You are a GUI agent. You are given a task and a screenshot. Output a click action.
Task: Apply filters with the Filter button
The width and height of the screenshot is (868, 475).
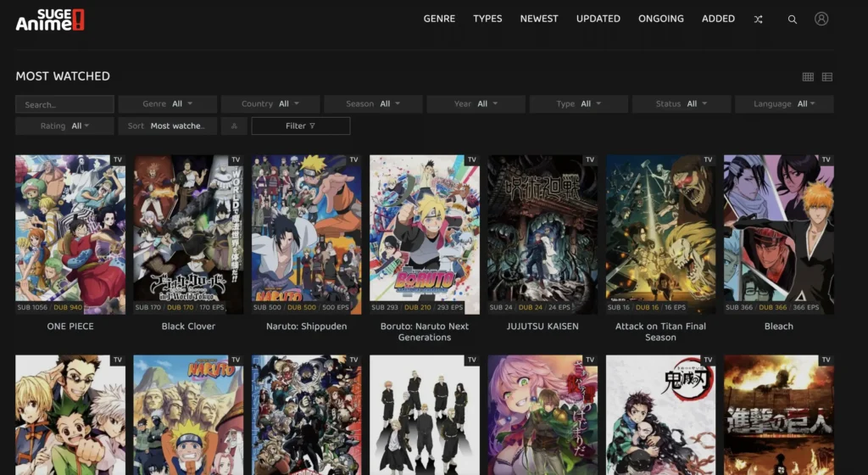(301, 126)
